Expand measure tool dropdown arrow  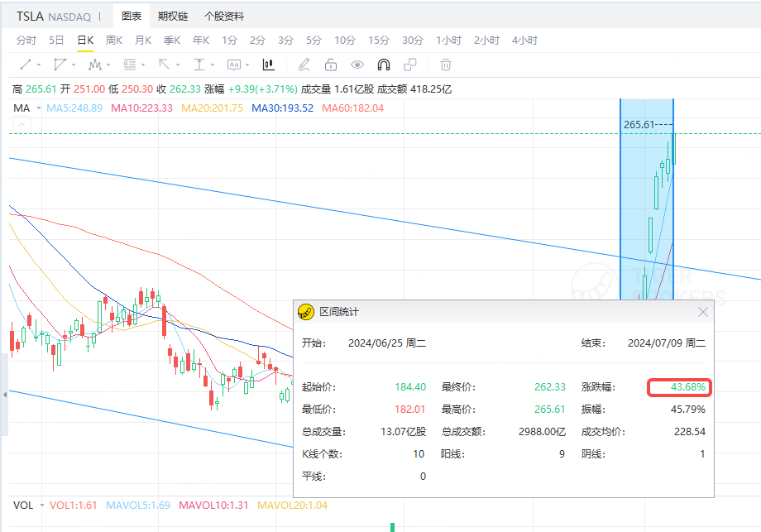[213, 65]
